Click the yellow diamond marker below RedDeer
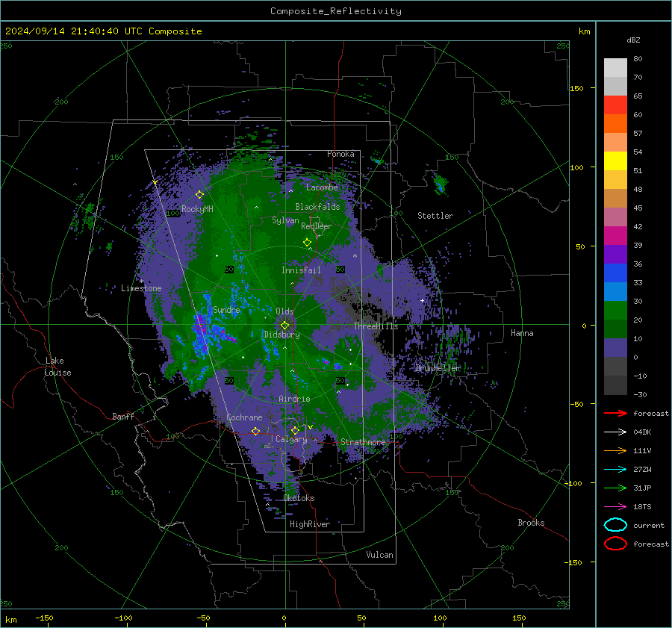Screen dimensions: 672x628 click(308, 243)
